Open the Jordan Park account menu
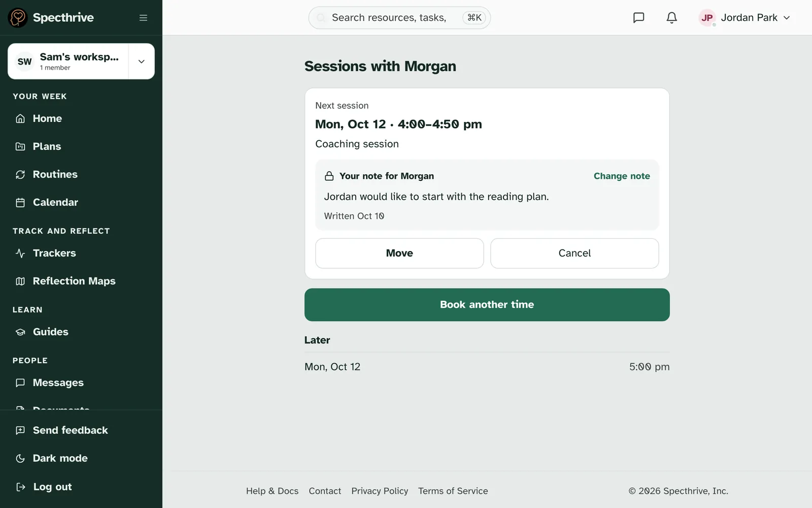 (x=745, y=18)
